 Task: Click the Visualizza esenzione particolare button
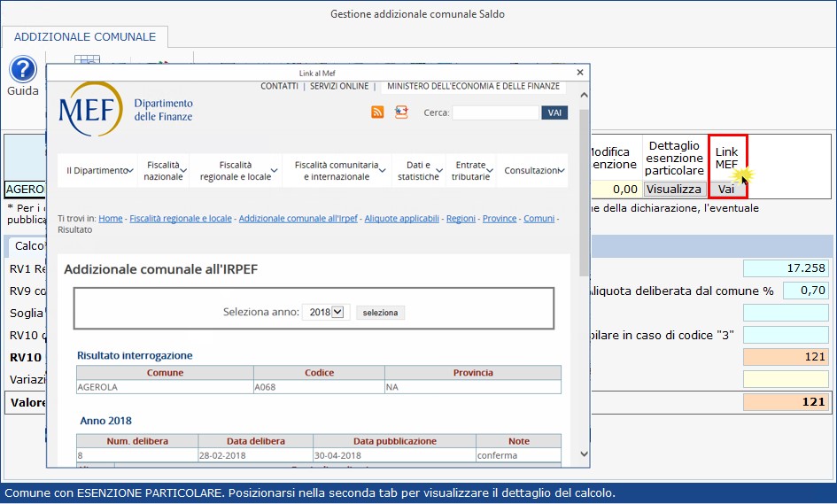675,189
